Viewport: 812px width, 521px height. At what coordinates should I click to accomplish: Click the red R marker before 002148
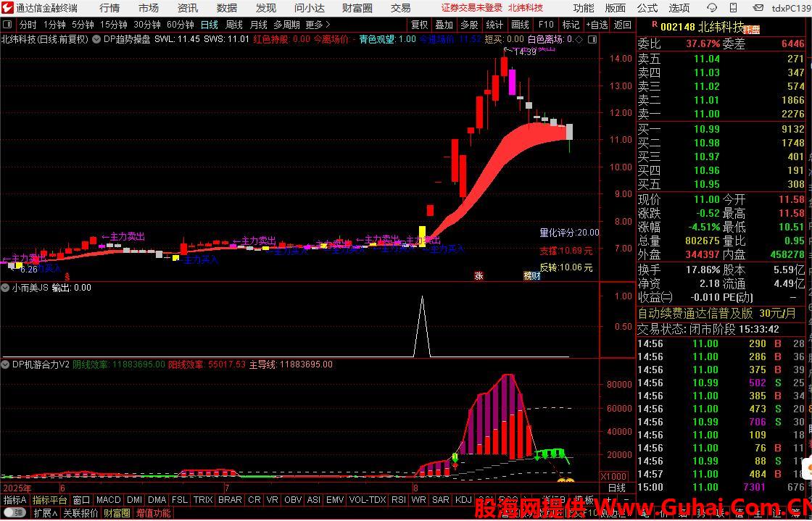655,25
